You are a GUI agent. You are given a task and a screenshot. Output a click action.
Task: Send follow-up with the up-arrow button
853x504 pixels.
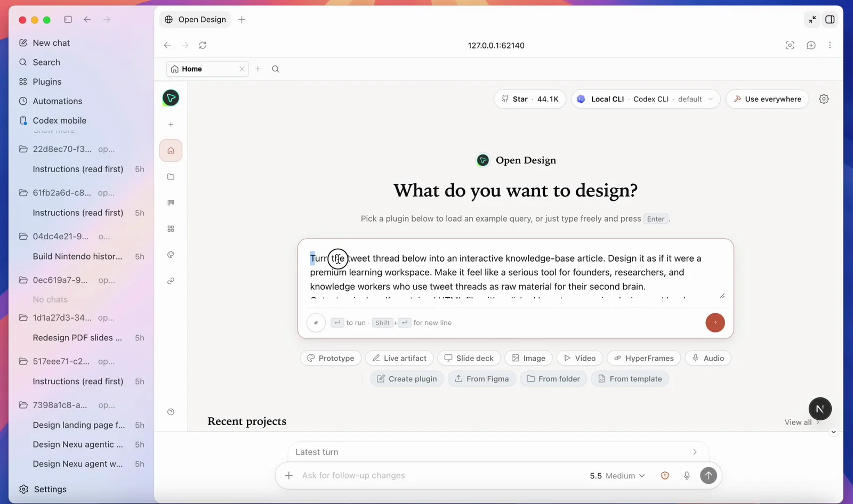pyautogui.click(x=708, y=476)
